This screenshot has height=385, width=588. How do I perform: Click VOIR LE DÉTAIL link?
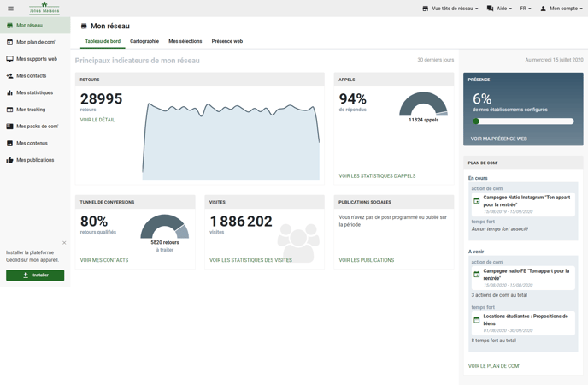[97, 120]
